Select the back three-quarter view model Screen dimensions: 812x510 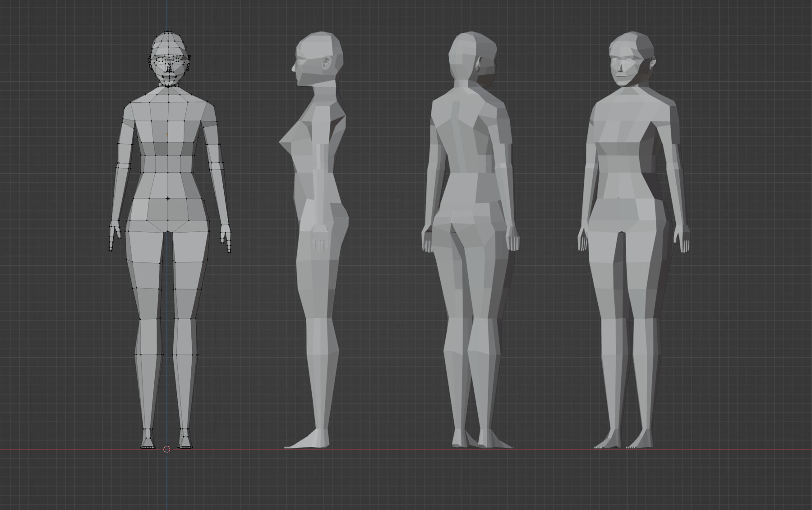click(470, 240)
